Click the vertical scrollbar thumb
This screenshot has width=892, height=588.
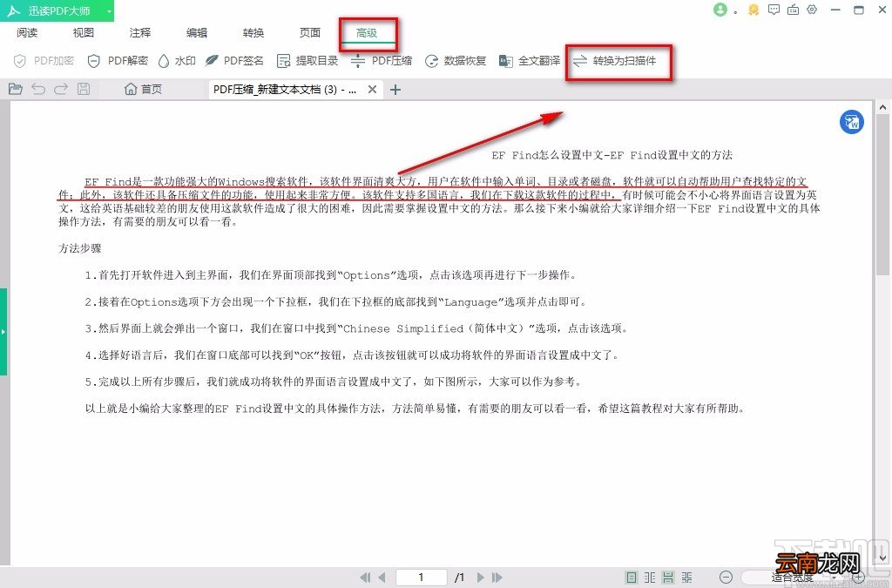pyautogui.click(x=883, y=194)
